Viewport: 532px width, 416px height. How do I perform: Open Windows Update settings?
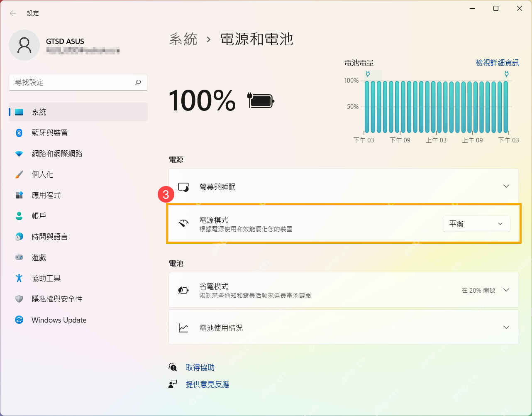click(78, 320)
